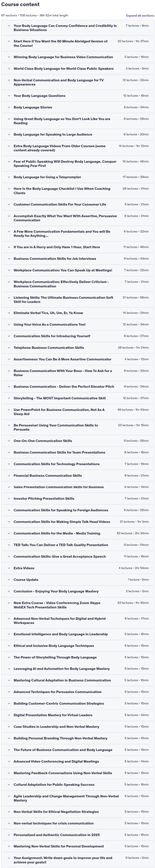The width and height of the screenshot is (155, 868).
Task: Open Ethical and Inclusive Body Language Techniques
Action: (x=78, y=646)
